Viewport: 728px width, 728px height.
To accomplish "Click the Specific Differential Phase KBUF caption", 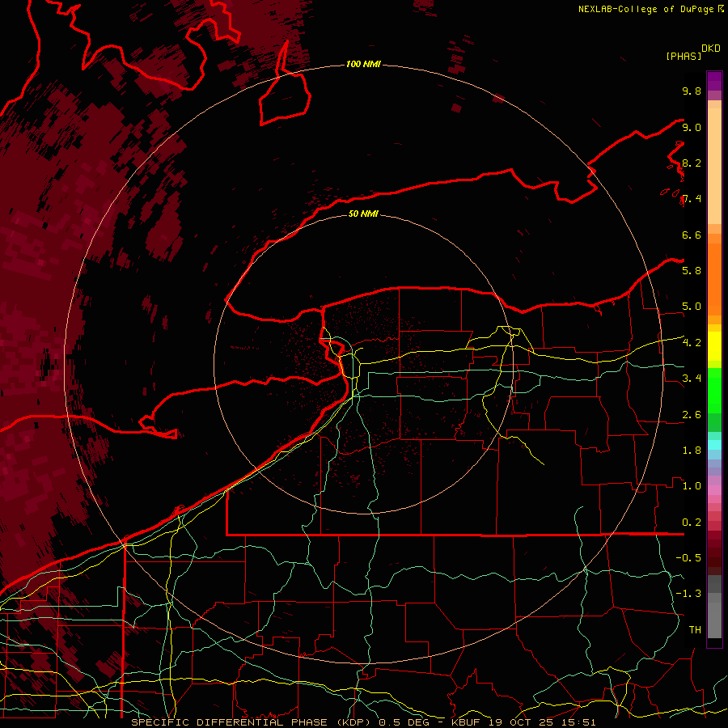I will coord(363,722).
